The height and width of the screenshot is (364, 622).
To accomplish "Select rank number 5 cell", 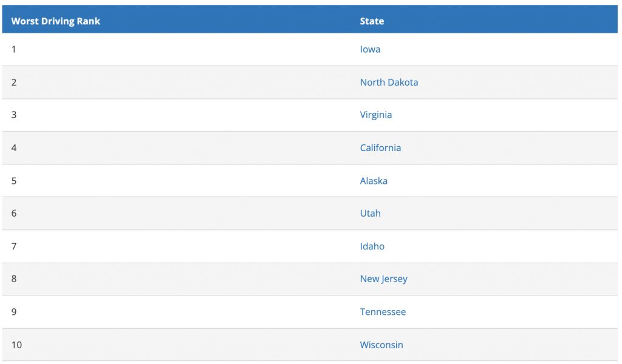I will (x=14, y=181).
